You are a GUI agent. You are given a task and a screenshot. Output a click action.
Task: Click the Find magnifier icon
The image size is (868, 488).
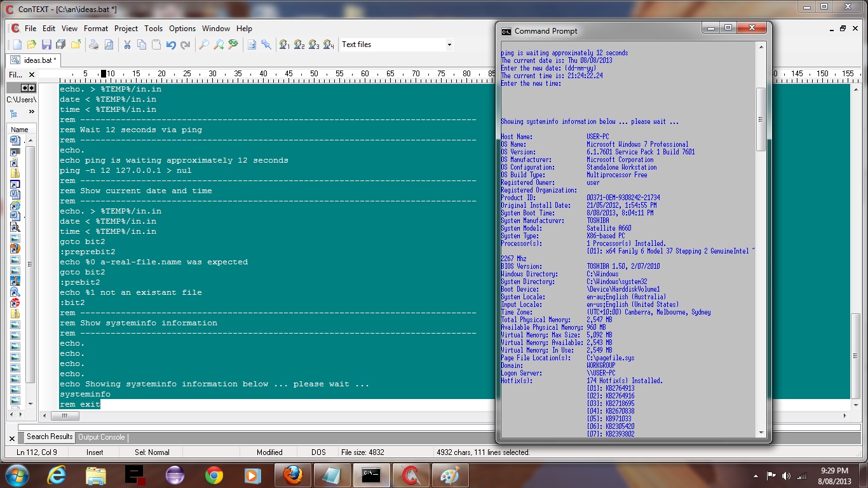pos(204,44)
